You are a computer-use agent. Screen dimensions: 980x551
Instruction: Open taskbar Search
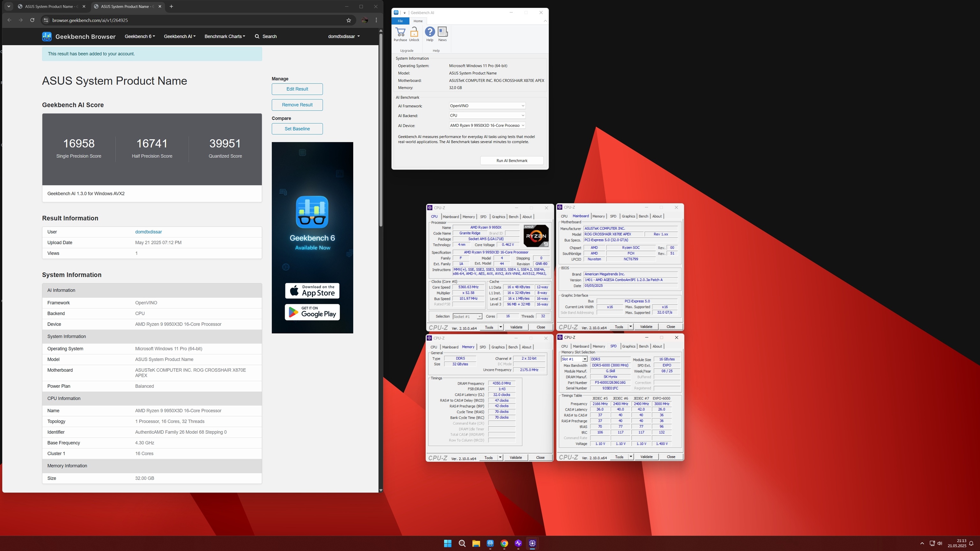462,543
